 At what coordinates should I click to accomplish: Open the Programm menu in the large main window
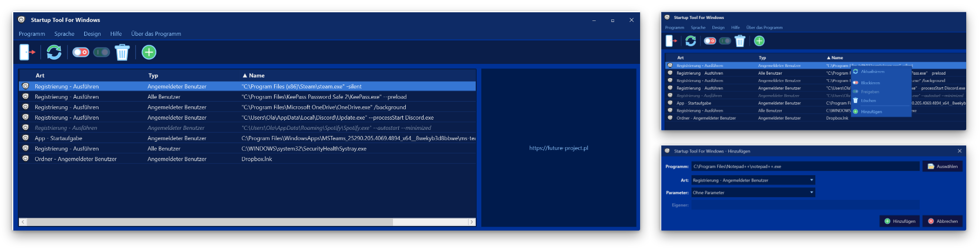[x=32, y=34]
